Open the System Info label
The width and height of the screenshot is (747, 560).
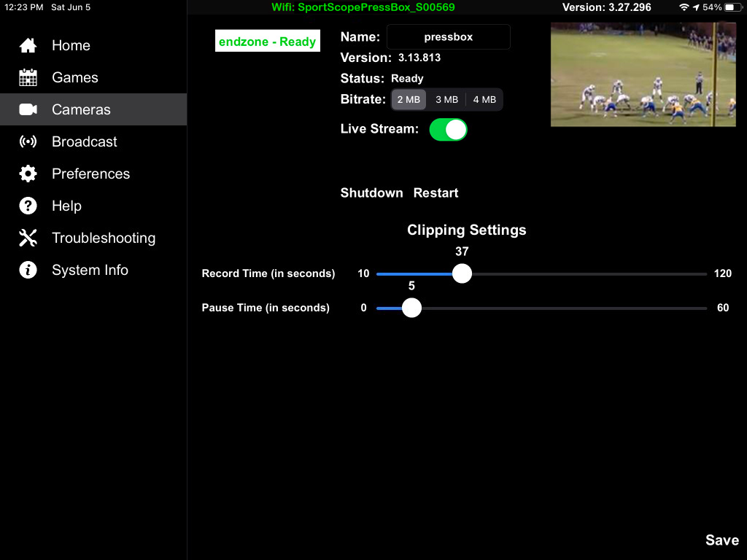[90, 270]
